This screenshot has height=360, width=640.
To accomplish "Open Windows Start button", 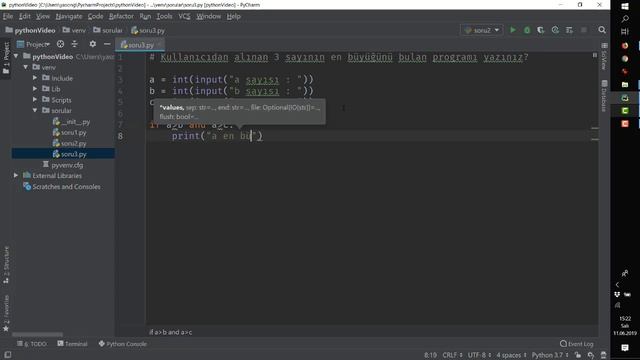I will pyautogui.click(x=625, y=6).
